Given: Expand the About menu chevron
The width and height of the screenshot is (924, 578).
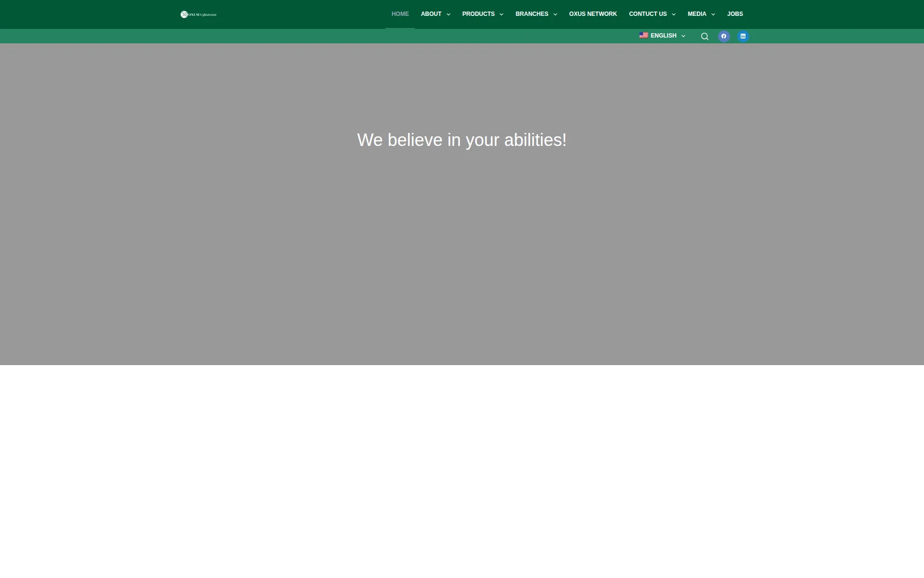Looking at the screenshot, I should click(449, 14).
